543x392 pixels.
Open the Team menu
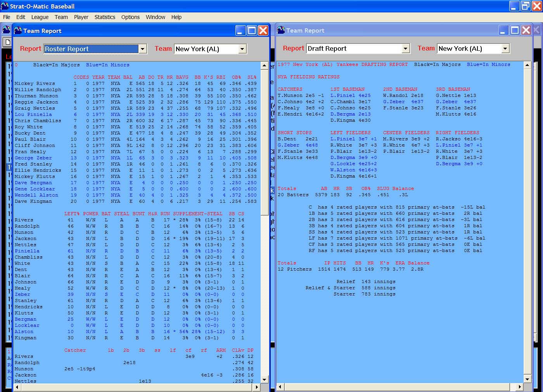[x=61, y=17]
